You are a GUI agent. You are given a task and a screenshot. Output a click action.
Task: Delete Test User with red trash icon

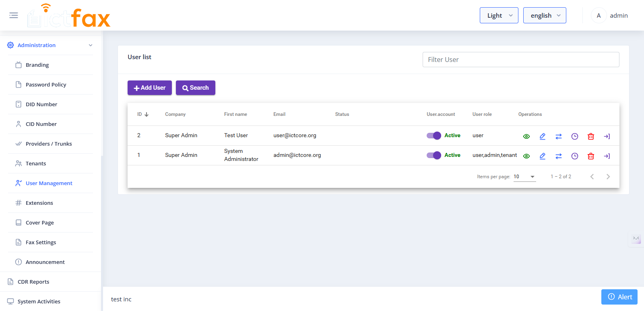click(590, 136)
